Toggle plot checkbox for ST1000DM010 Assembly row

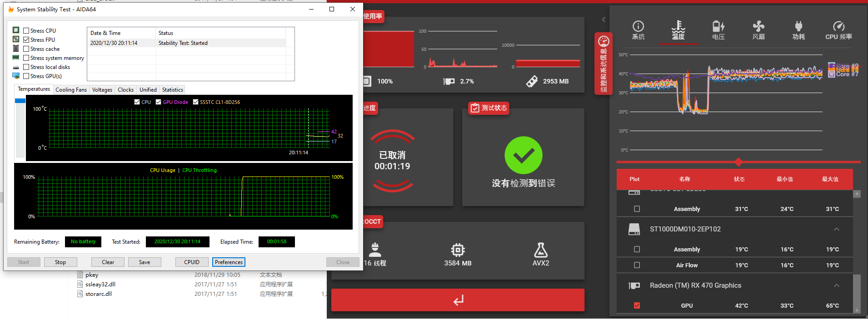tap(637, 249)
